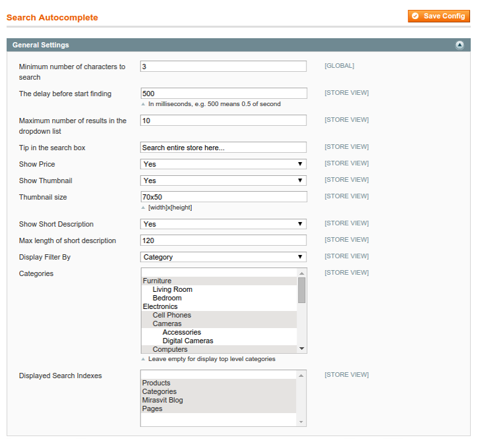The height and width of the screenshot is (448, 478).
Task: Click the Thumbnail size label
Action: tap(43, 197)
